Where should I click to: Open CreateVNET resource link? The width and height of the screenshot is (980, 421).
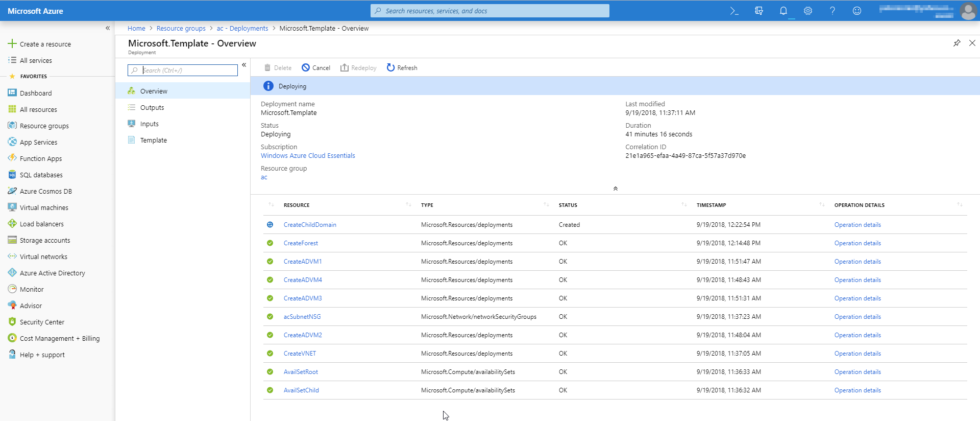point(300,354)
